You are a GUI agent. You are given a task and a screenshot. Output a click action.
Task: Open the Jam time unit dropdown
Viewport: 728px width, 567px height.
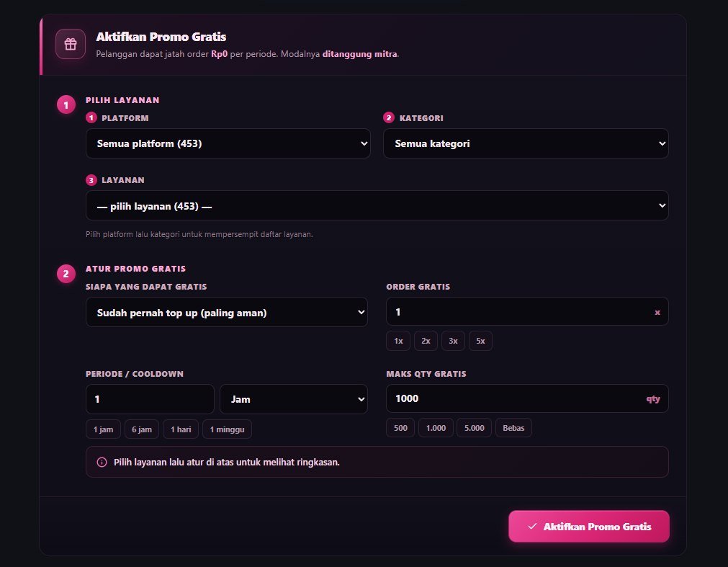[293, 399]
